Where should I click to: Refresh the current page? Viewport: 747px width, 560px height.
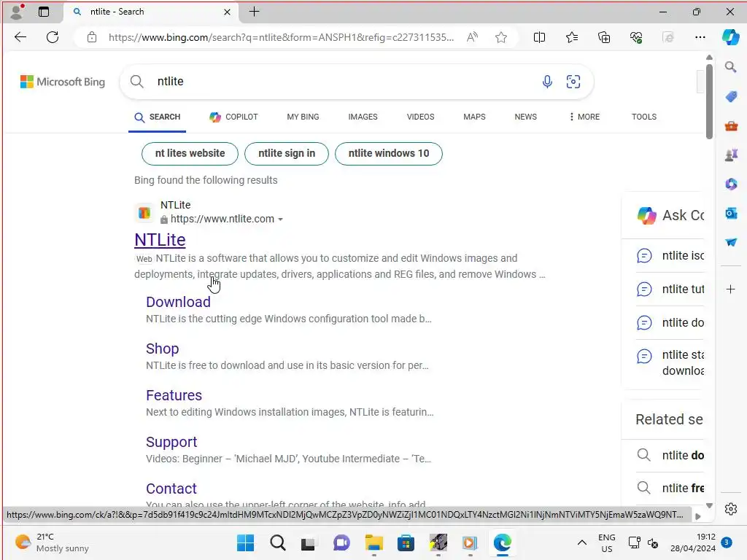(x=53, y=37)
